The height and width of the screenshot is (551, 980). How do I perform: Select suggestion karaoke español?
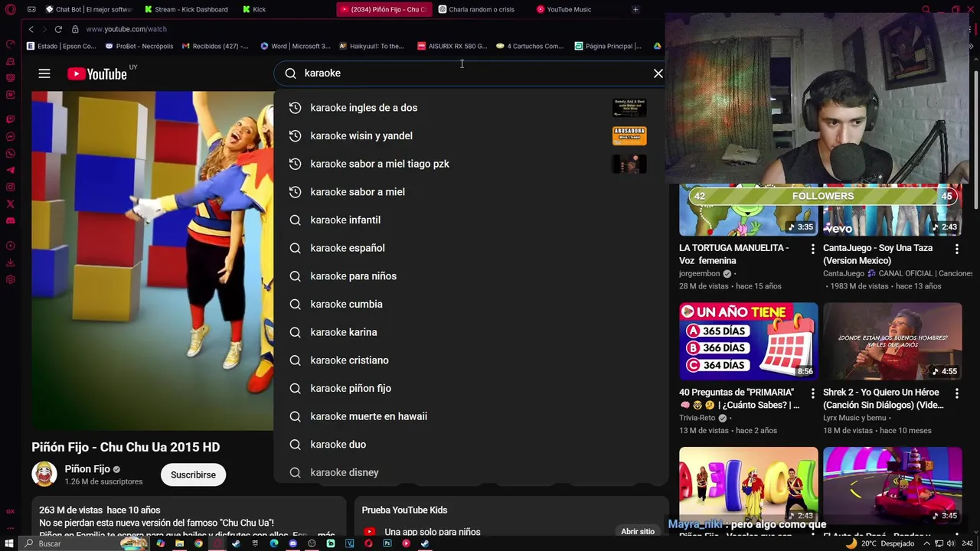point(469,248)
